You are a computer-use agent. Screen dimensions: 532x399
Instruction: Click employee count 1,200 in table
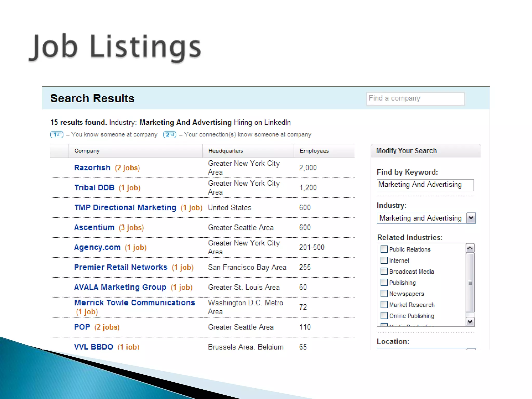308,188
